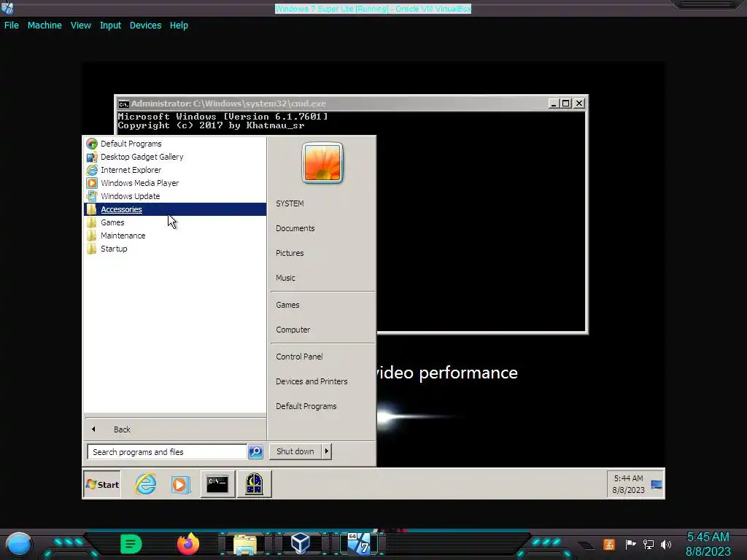Open the VirtualBox Machine menu

coord(44,26)
